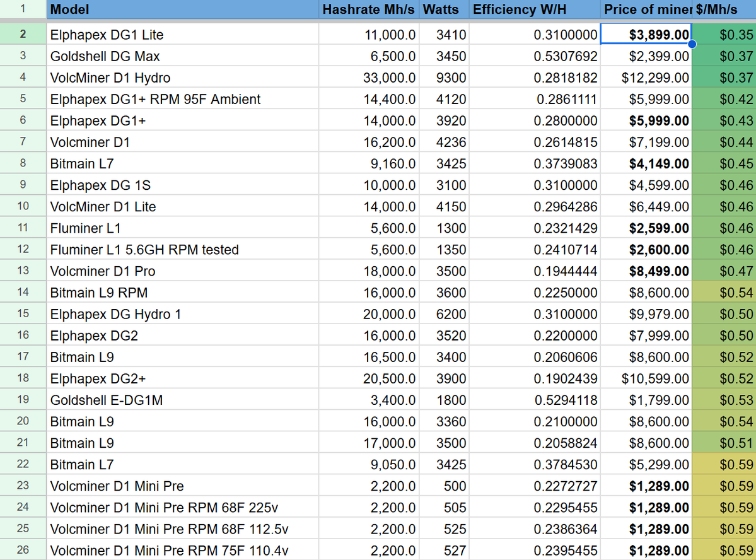Click the Elphapex DG 1S cell
Screen dimensions: 756x560
click(x=182, y=185)
